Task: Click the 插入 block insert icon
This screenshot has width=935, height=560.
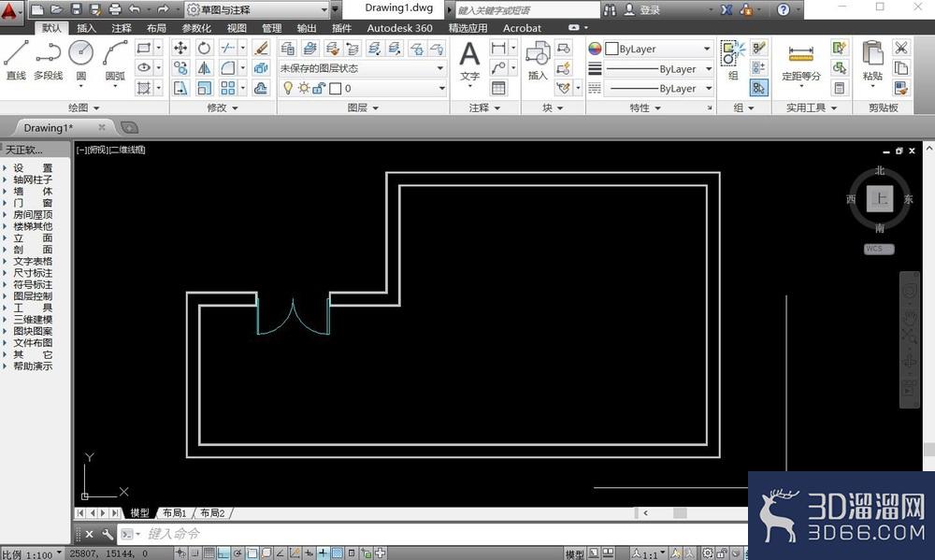Action: (x=538, y=60)
